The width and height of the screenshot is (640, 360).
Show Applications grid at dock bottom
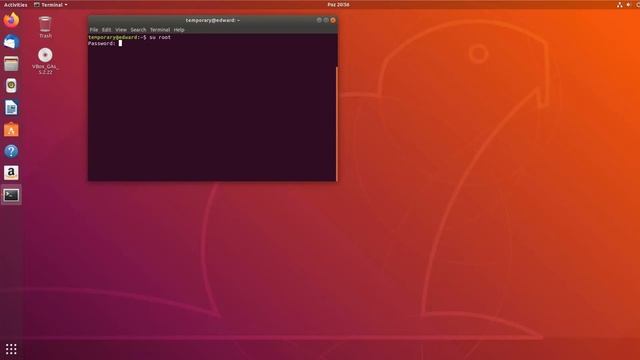tap(11, 349)
